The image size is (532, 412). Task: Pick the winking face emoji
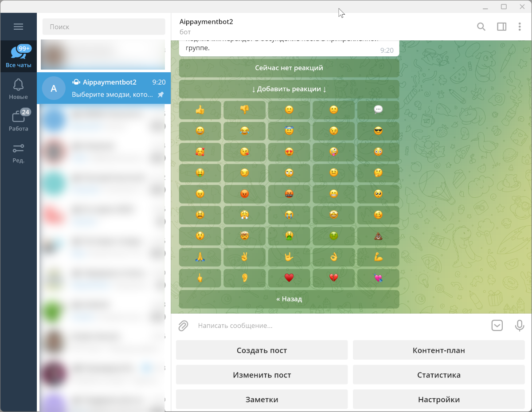click(334, 131)
